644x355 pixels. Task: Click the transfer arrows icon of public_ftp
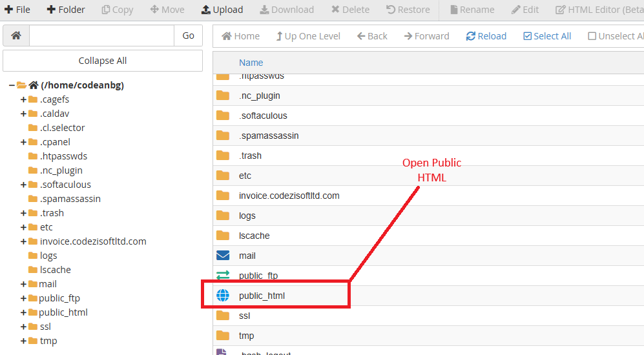pyautogui.click(x=223, y=275)
